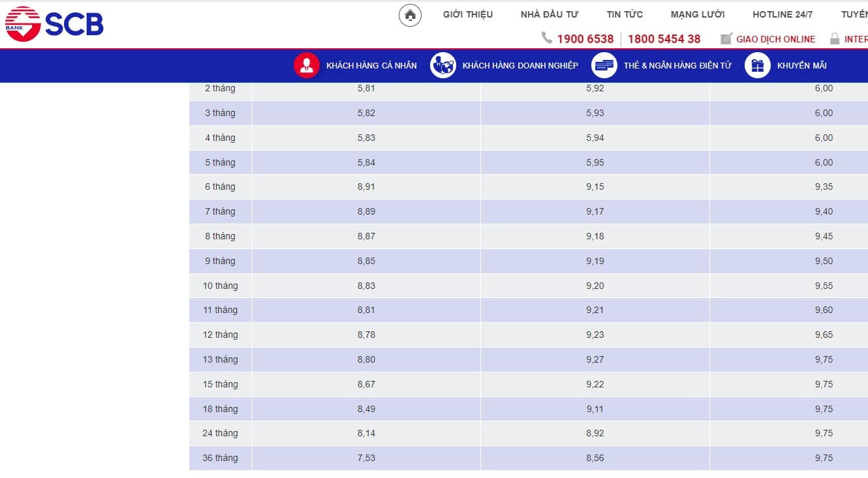Click the rate value 9,65
The height and width of the screenshot is (478, 868).
(x=824, y=335)
